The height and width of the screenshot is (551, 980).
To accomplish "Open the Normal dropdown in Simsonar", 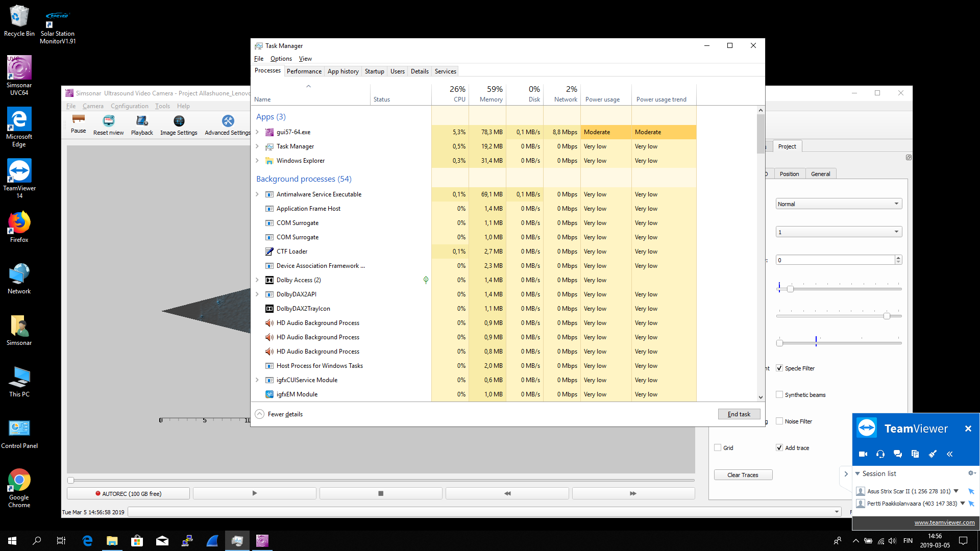I will point(839,204).
